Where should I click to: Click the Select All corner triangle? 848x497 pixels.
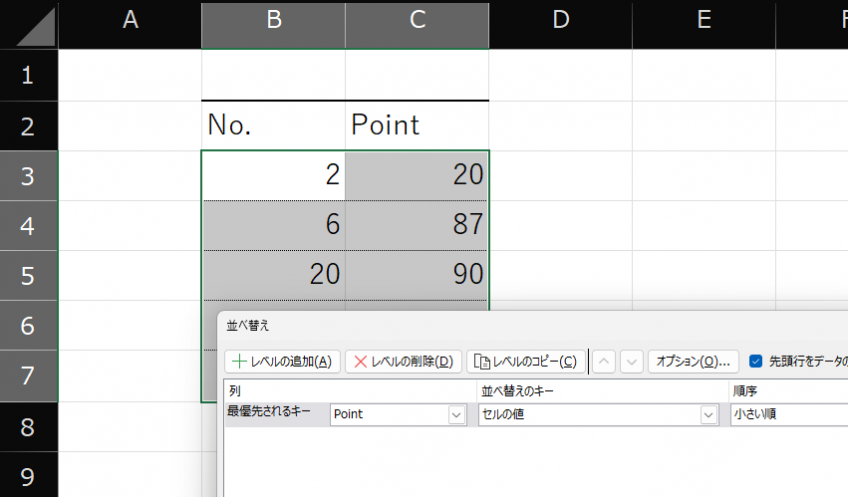click(29, 25)
